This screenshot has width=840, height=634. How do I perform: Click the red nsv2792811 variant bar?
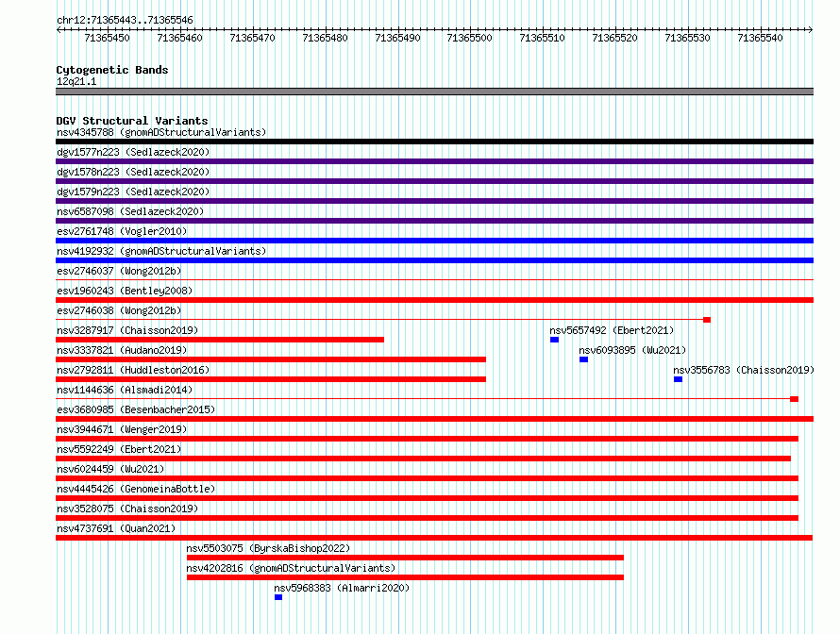pos(271,379)
